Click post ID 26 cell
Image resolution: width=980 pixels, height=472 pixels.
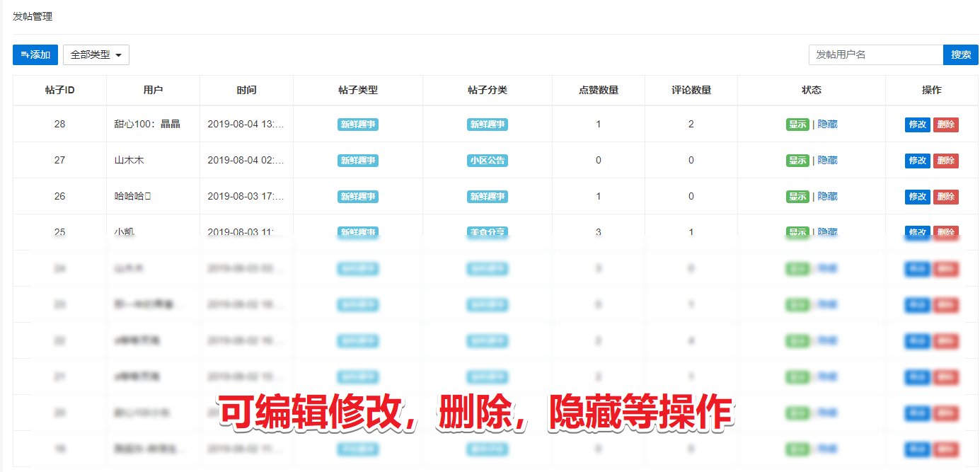[59, 197]
